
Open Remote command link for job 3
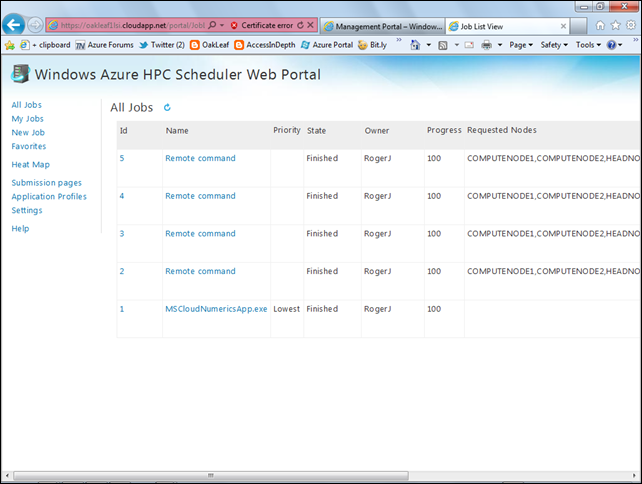coord(201,233)
